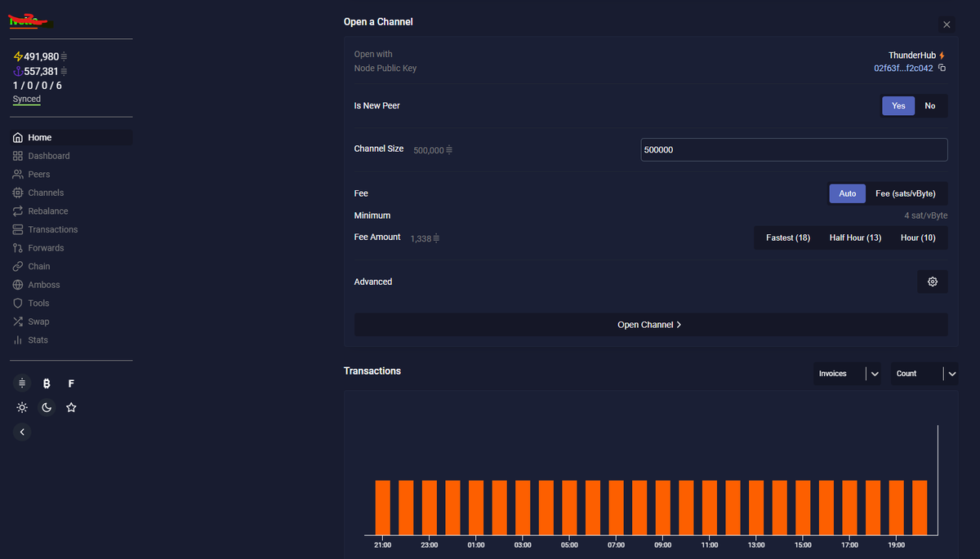Click the Channels chip icon in sidebar
The width and height of the screenshot is (980, 559).
18,193
